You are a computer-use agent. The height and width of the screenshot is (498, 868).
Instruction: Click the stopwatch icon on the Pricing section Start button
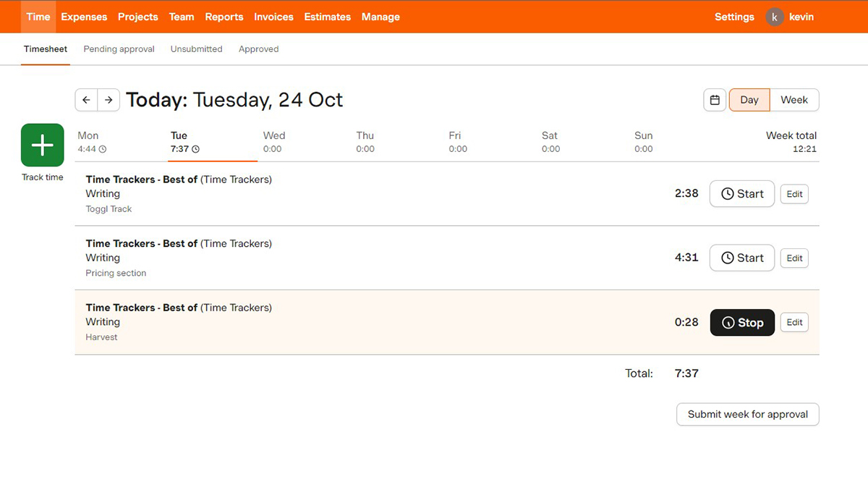coord(728,258)
